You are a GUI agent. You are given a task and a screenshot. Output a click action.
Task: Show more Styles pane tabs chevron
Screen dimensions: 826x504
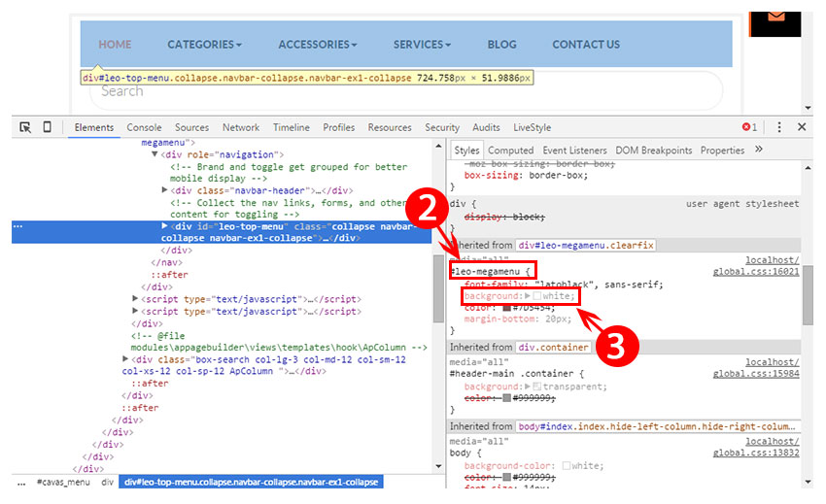pyautogui.click(x=759, y=151)
